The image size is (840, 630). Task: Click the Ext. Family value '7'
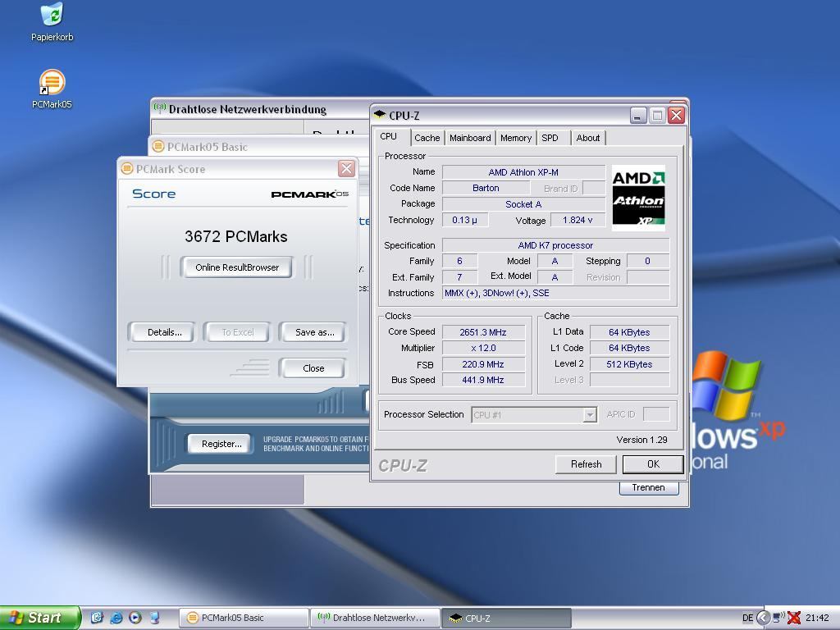(x=459, y=277)
